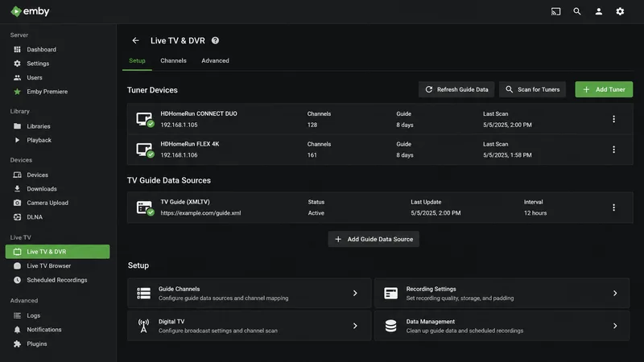Open more options for HDHomeRun FLEX 4K
Screen dimensions: 644x362
[x=613, y=150]
